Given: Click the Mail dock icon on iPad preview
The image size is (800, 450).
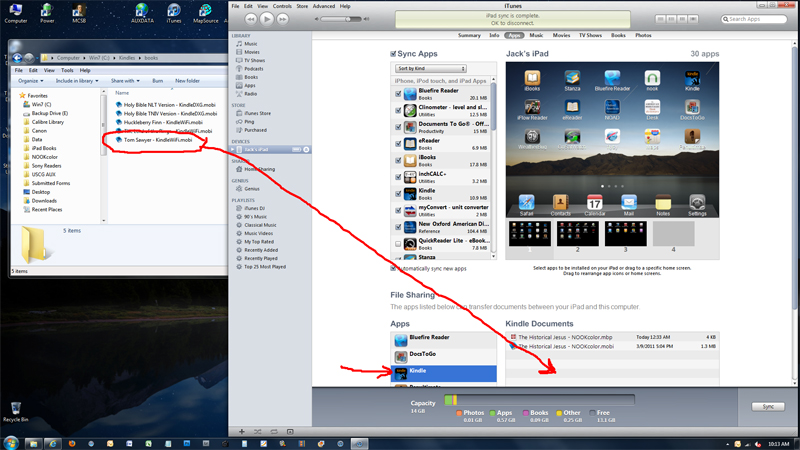Looking at the screenshot, I should point(629,202).
